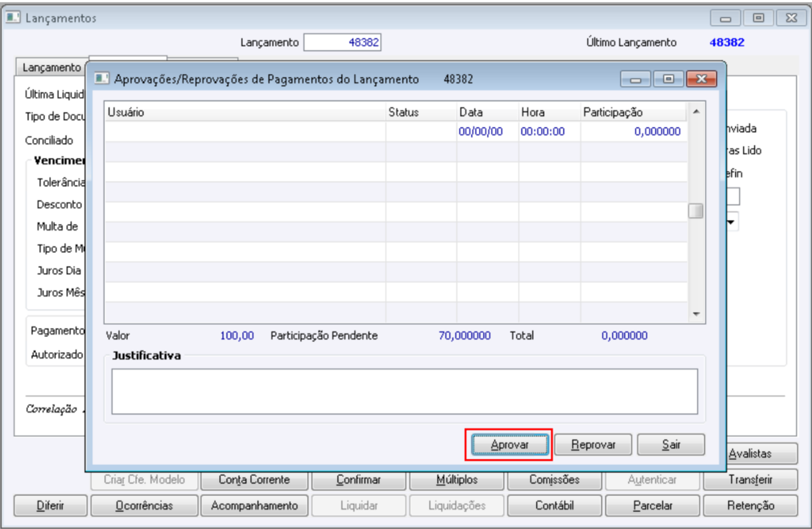Click the Hora column header

tap(550, 112)
